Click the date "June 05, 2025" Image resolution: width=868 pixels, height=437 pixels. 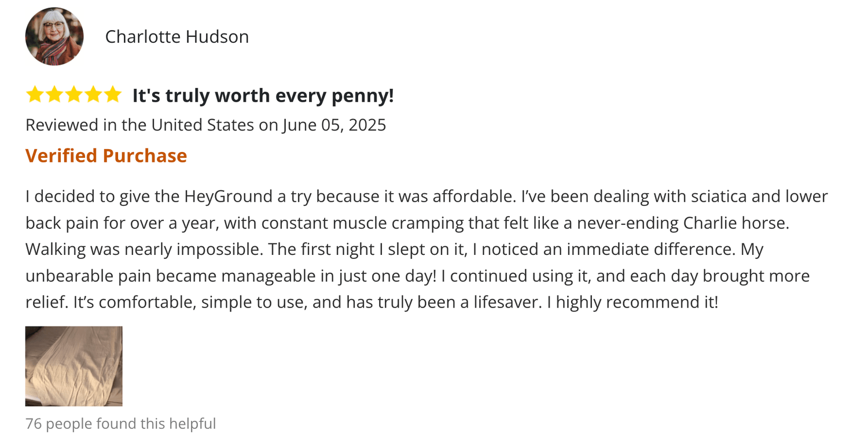pos(334,125)
